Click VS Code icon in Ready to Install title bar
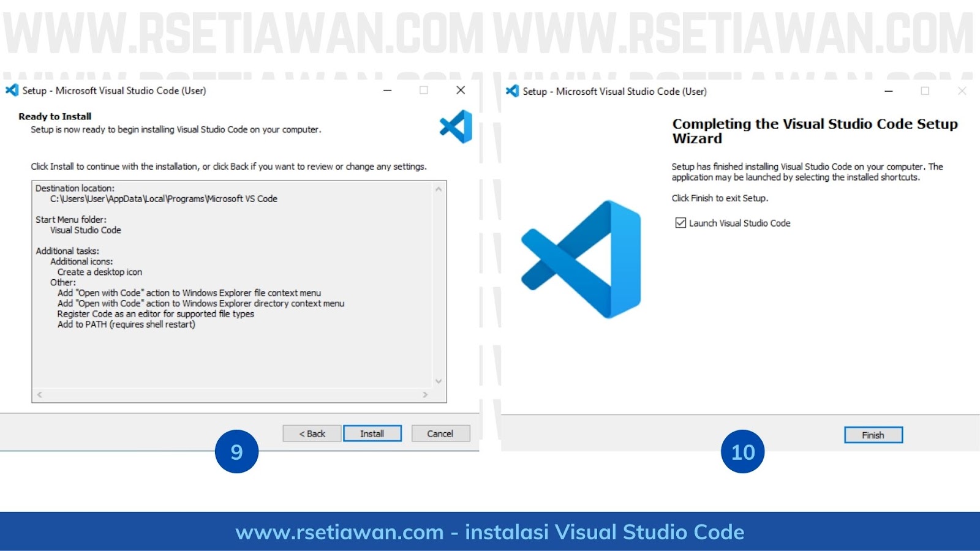980x551 pixels. [12, 90]
